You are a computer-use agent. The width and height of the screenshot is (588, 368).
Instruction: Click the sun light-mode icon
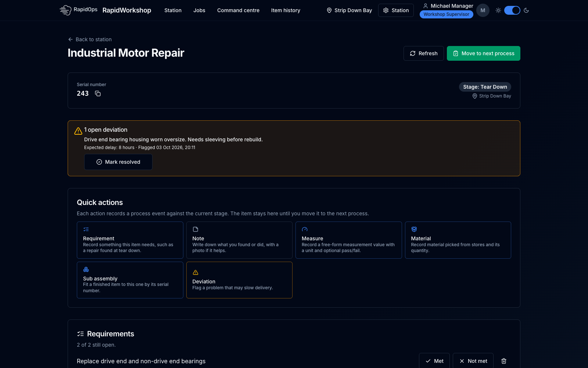[498, 10]
